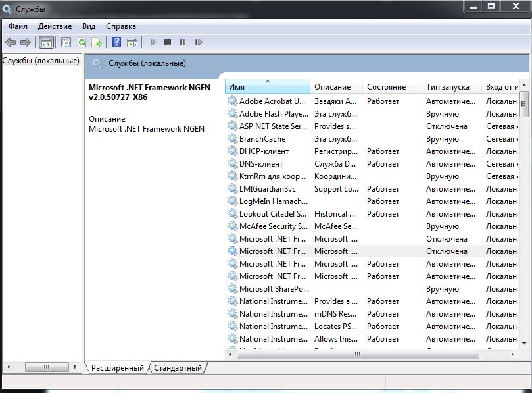Sort by the Описание column header
Image resolution: width=532 pixels, height=393 pixels.
(x=337, y=87)
